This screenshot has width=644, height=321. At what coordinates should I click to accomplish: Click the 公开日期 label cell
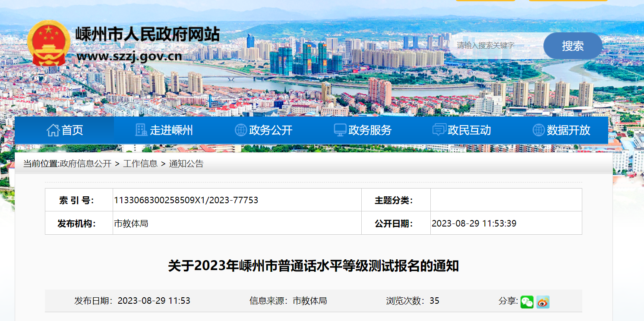pyautogui.click(x=396, y=223)
